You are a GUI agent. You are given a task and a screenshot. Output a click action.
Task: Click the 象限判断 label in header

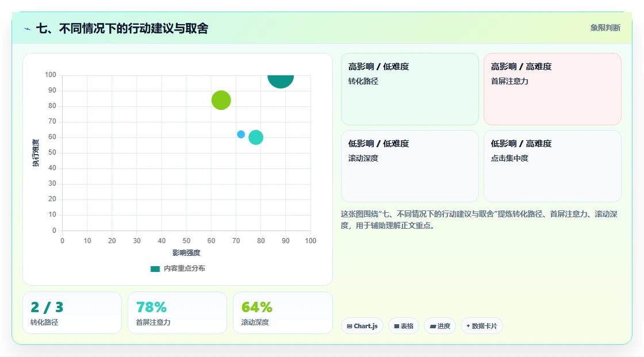(605, 28)
